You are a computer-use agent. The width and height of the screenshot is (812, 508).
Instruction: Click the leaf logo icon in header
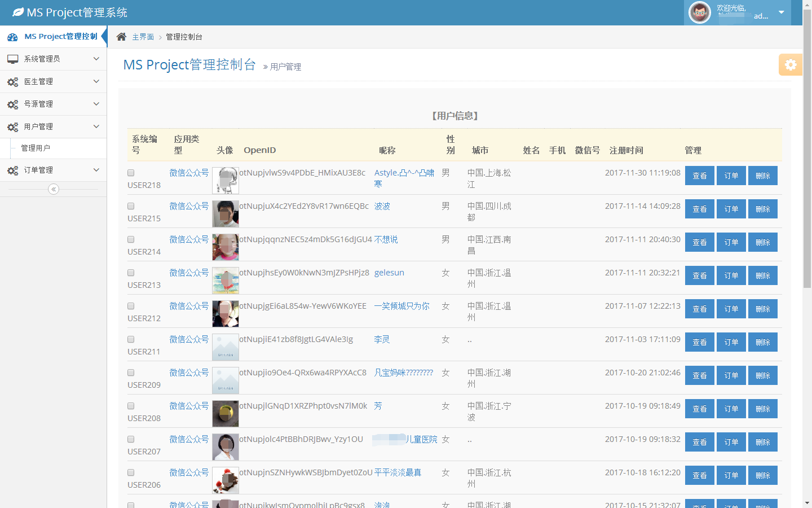(18, 12)
